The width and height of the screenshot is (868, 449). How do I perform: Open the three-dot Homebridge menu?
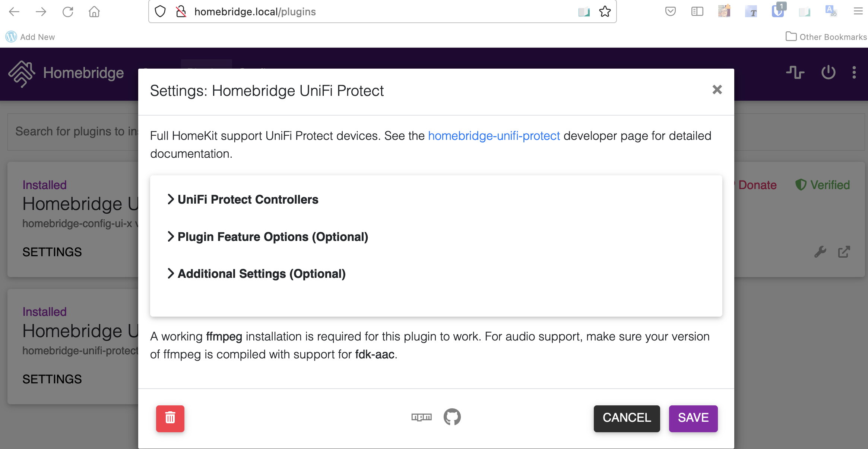coord(854,72)
